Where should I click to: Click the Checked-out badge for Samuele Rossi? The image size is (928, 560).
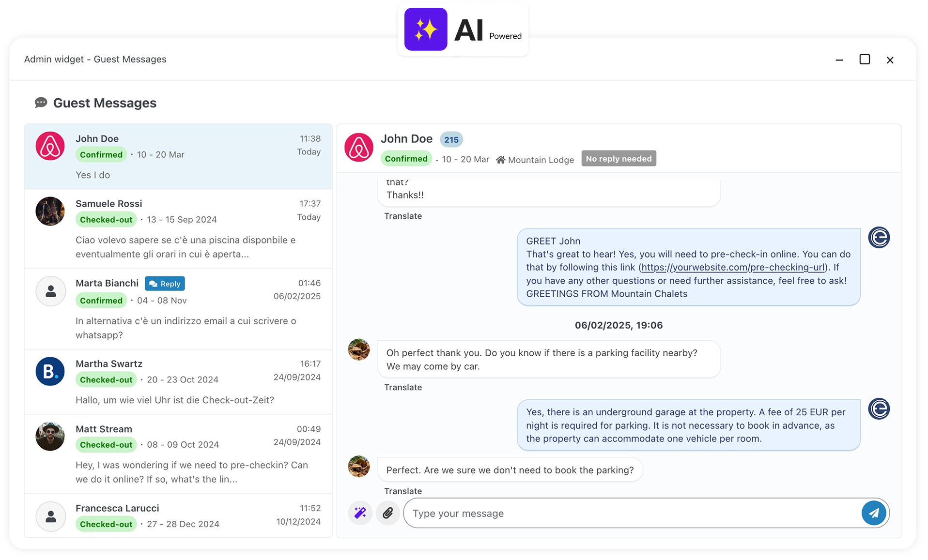pos(106,220)
